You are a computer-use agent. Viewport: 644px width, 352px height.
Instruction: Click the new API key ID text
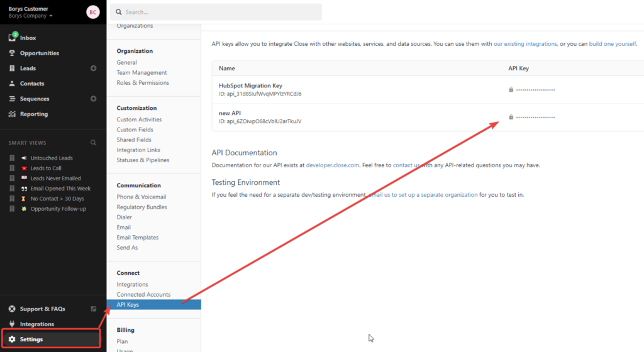[260, 121]
